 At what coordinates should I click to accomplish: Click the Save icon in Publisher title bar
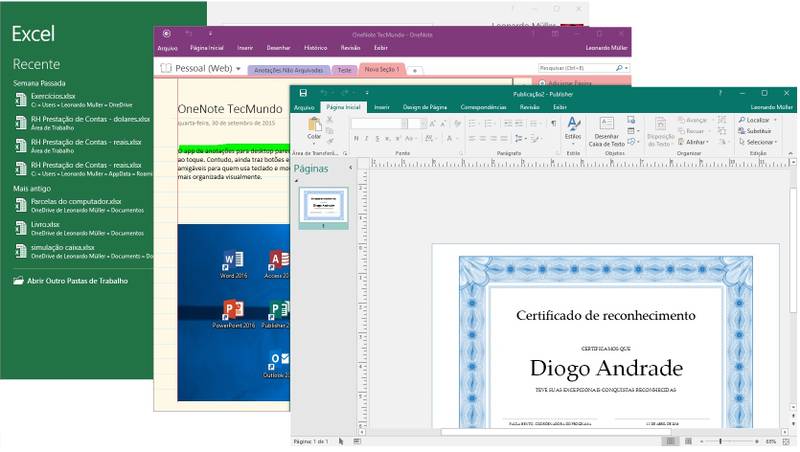point(303,93)
